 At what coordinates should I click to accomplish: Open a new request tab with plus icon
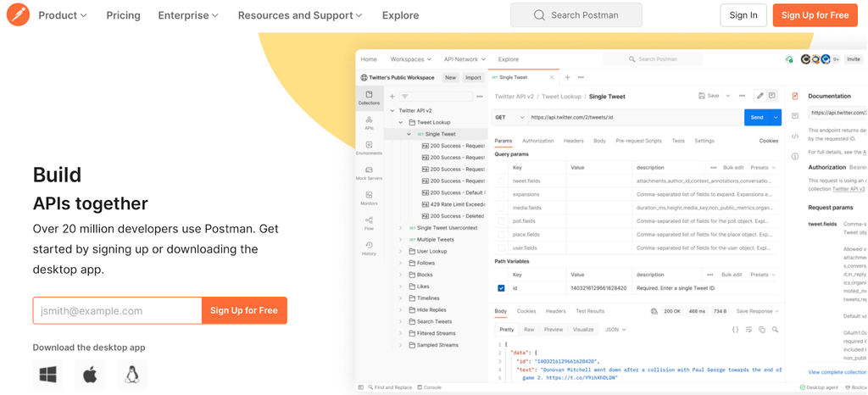click(567, 77)
